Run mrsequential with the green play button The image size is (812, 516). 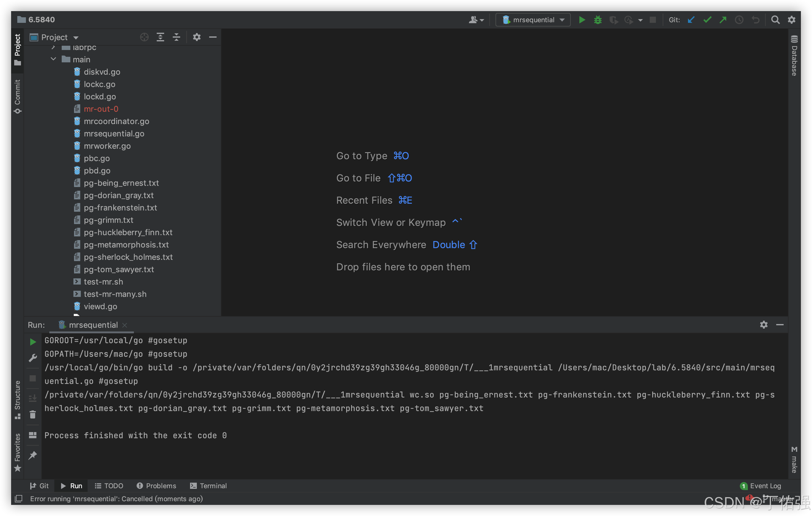582,20
